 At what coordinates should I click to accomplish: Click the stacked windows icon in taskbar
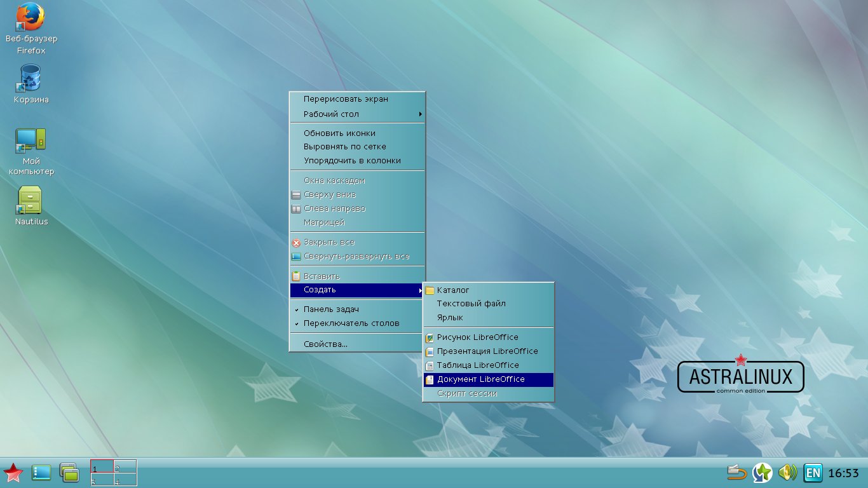69,472
